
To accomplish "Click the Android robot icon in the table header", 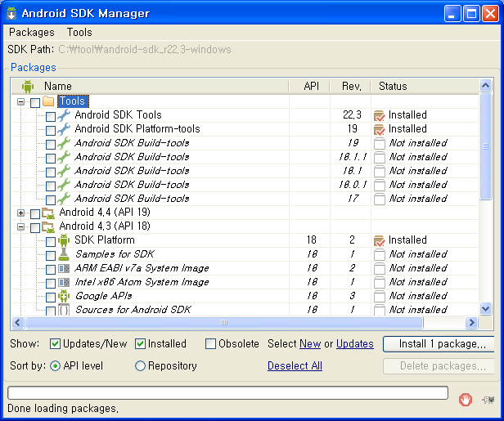I will click(28, 87).
